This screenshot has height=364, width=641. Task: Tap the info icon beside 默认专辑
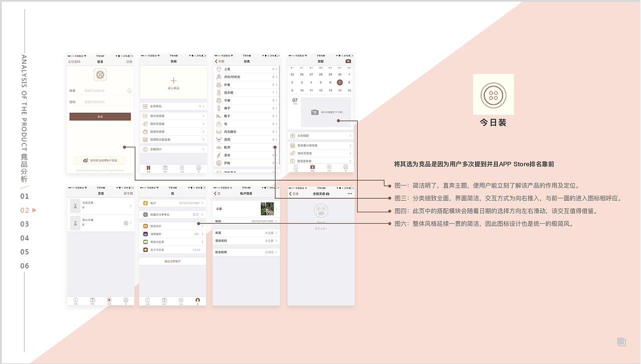(x=126, y=223)
